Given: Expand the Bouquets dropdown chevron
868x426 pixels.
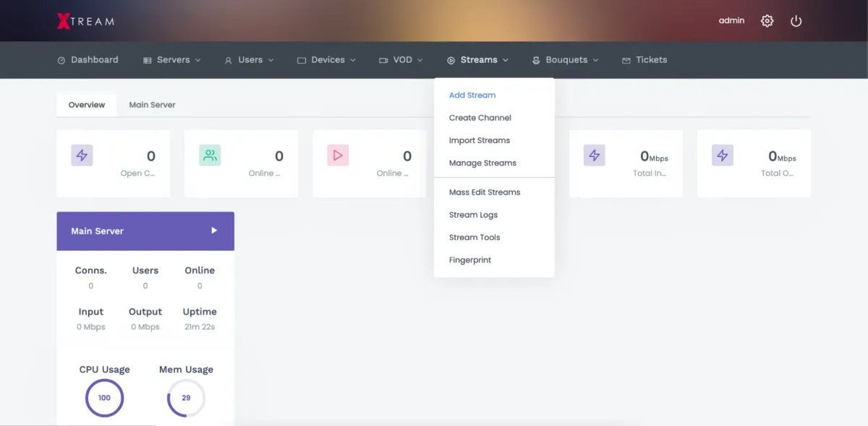Looking at the screenshot, I should 595,61.
